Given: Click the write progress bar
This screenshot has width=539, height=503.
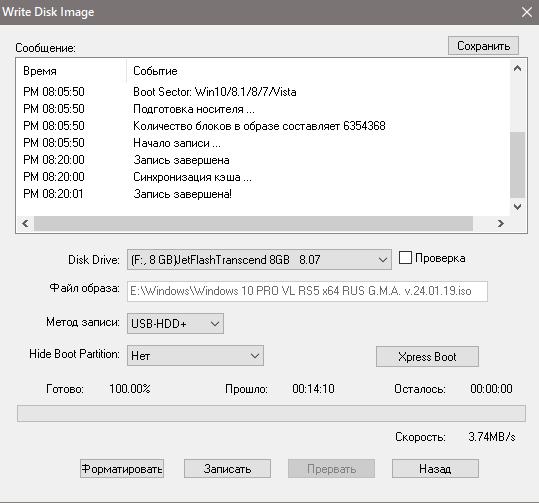Looking at the screenshot, I should tap(271, 413).
